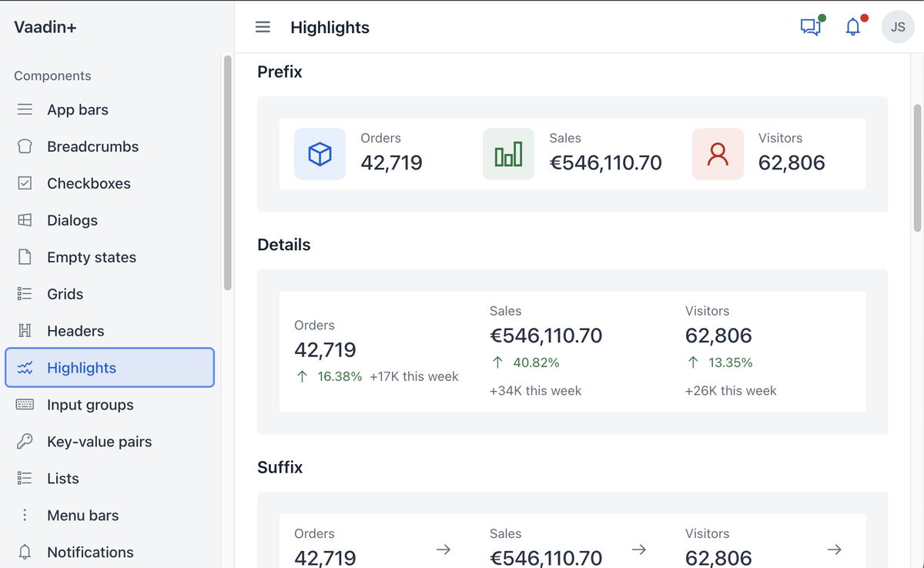This screenshot has width=924, height=568.
Task: Click the Highlights page title in header
Action: pyautogui.click(x=330, y=27)
